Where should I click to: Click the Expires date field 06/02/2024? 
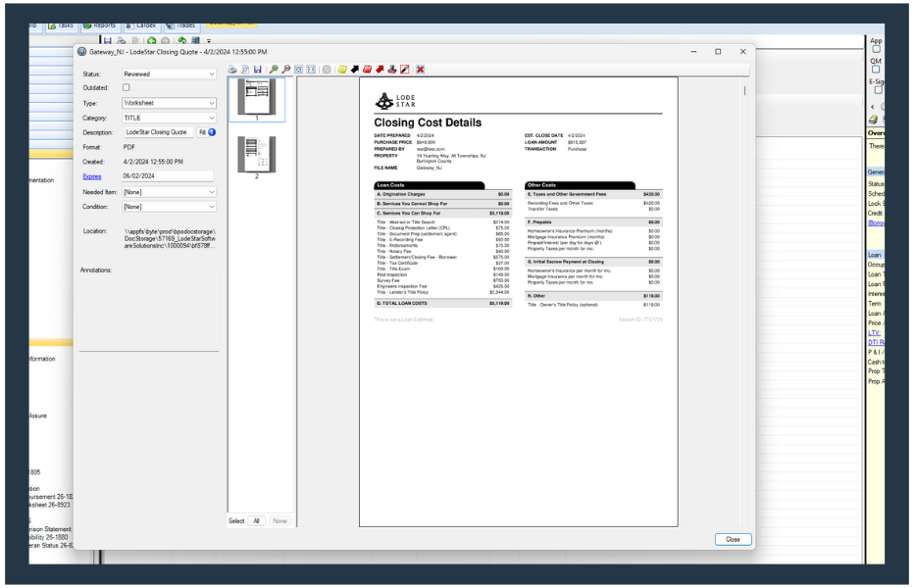coord(167,175)
